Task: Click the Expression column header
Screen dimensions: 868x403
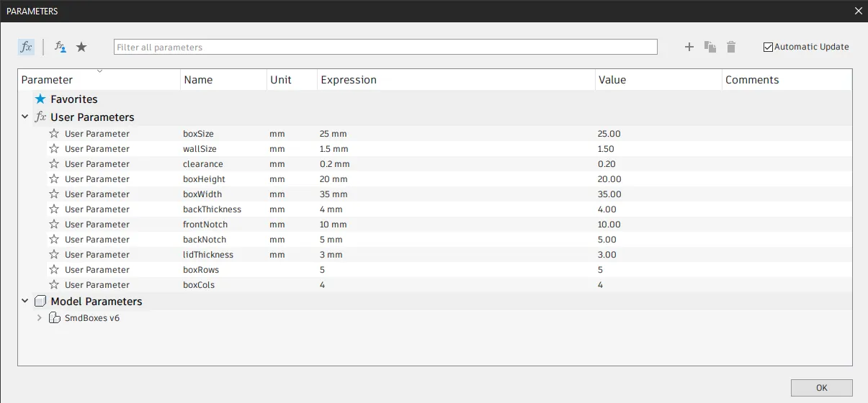Action: [349, 80]
